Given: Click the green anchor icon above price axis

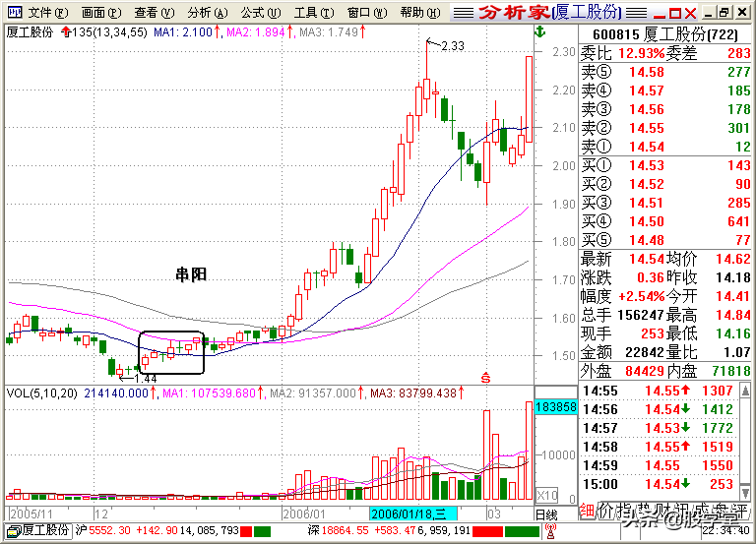Looking at the screenshot, I should coord(540,32).
